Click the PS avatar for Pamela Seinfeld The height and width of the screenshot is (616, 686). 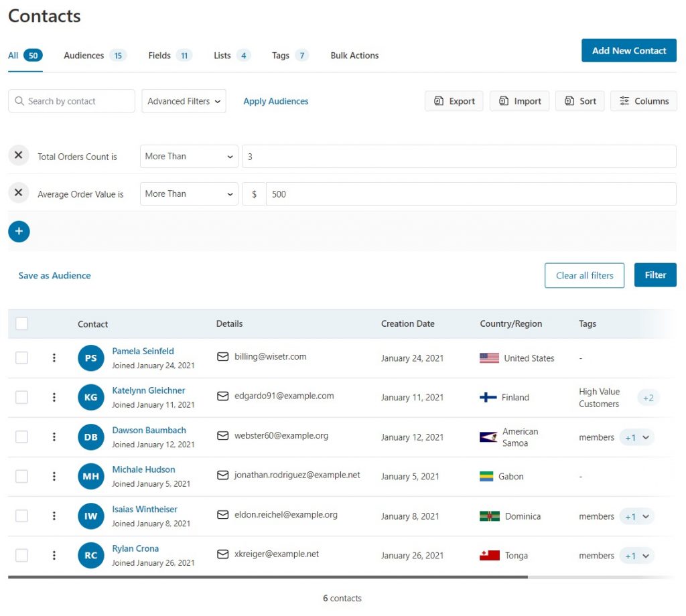coord(91,358)
